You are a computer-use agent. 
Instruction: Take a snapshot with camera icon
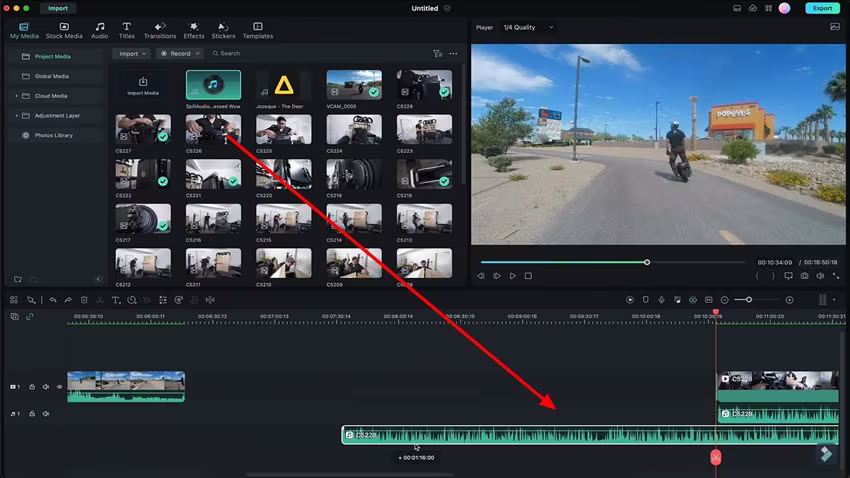(804, 276)
